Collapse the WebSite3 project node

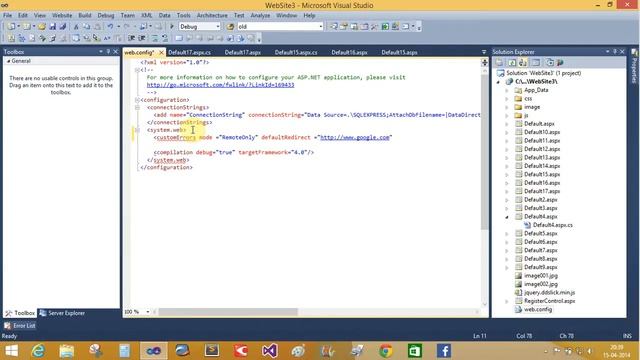click(498, 82)
